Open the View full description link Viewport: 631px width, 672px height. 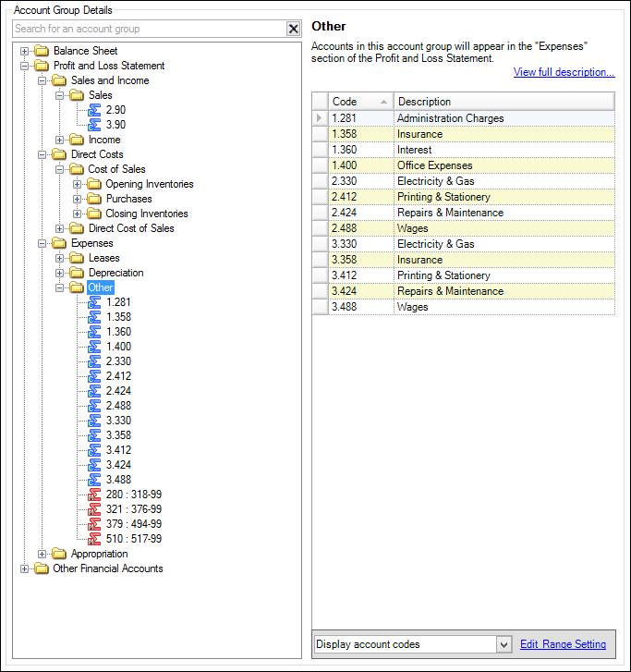[x=564, y=72]
